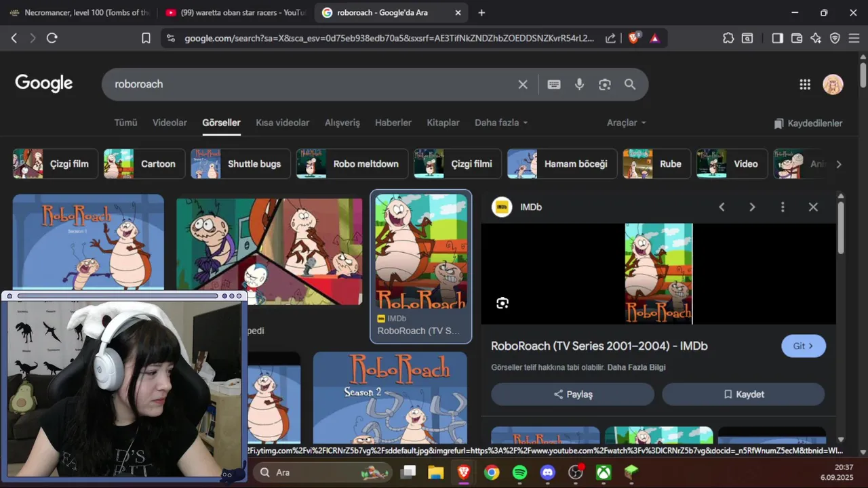
Task: Show previous image in preview panel
Action: 722,207
